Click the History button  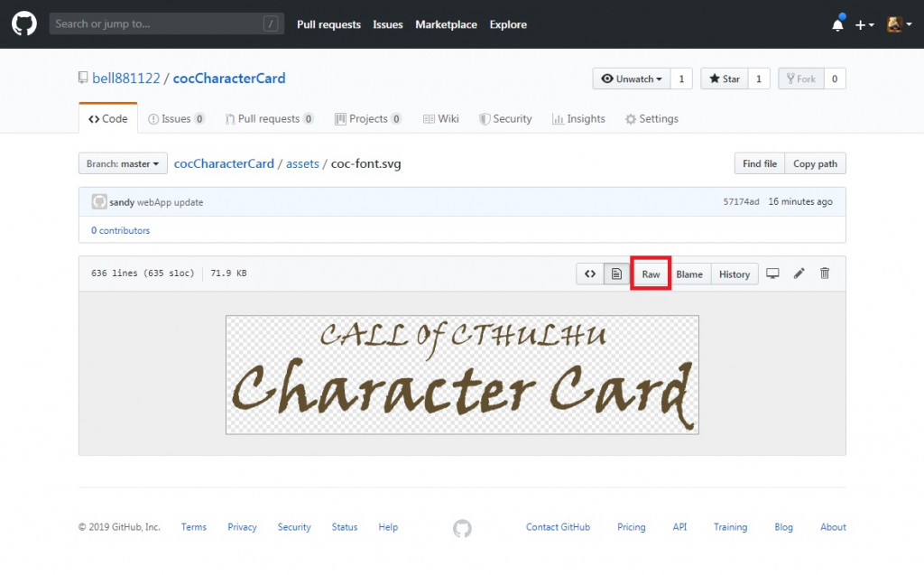tap(735, 274)
